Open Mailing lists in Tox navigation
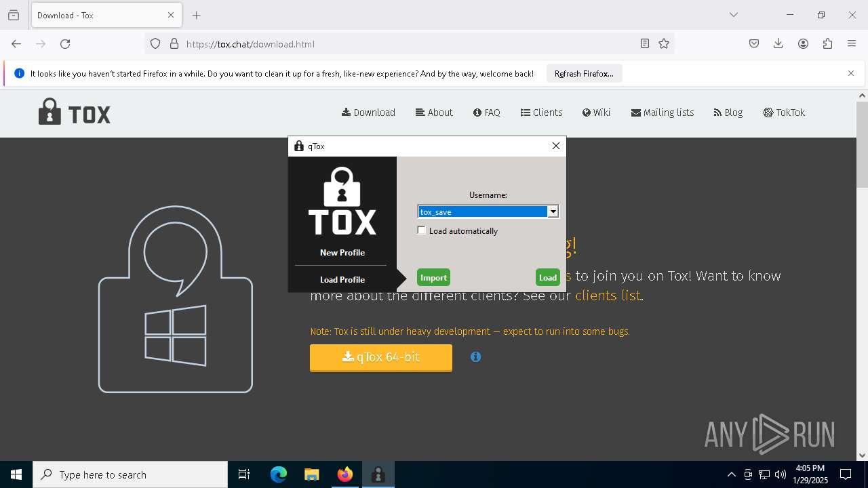 point(663,113)
